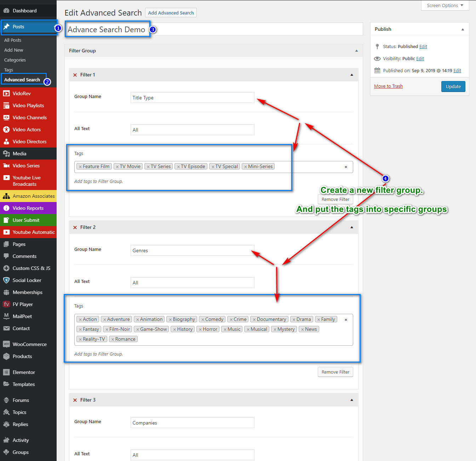Click the red X icon beside Filter 3

tap(75, 400)
